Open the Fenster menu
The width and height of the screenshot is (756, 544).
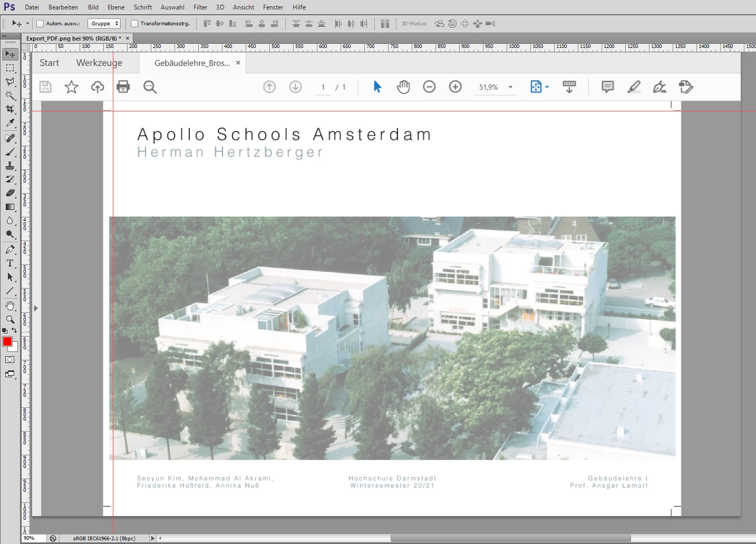[273, 7]
